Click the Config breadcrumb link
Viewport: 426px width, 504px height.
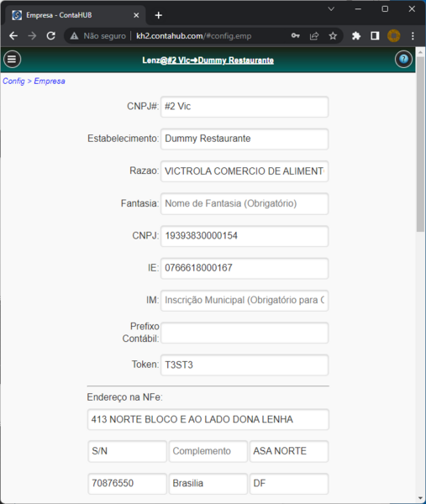(x=13, y=81)
